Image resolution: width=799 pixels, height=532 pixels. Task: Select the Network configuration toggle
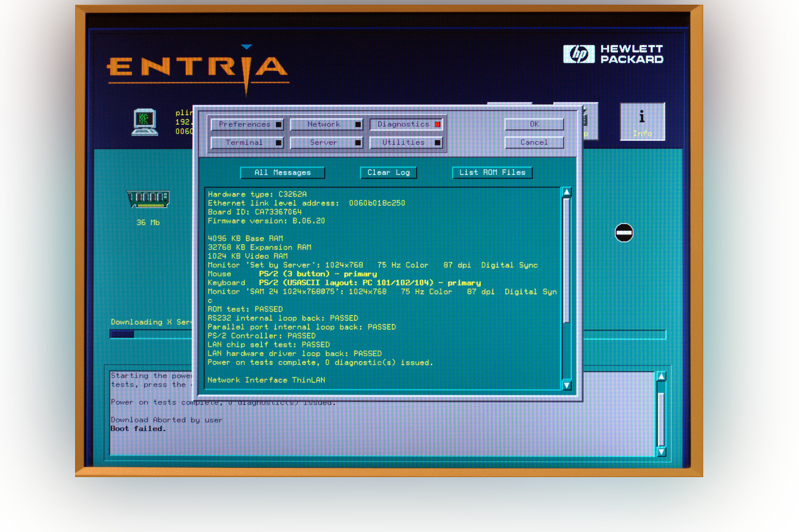click(327, 124)
